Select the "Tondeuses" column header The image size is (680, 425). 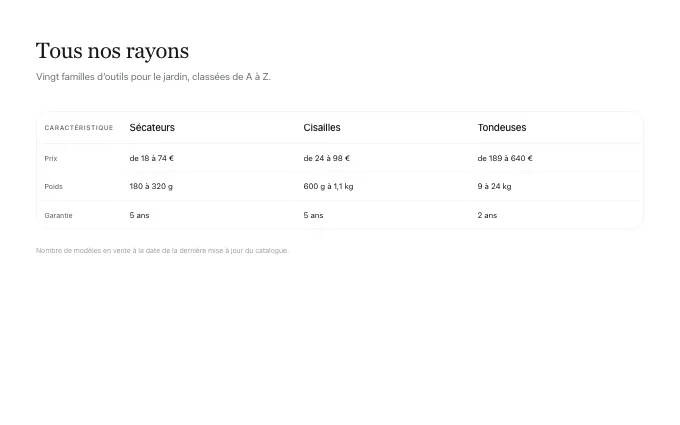point(502,128)
